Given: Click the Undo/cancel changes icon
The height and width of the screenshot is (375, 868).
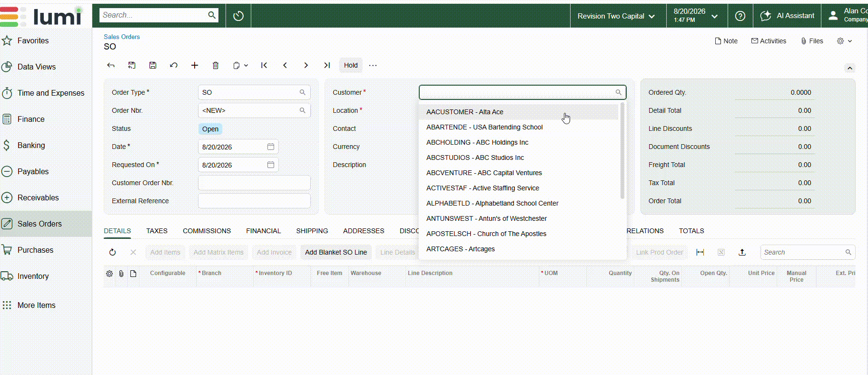Looking at the screenshot, I should (x=174, y=65).
